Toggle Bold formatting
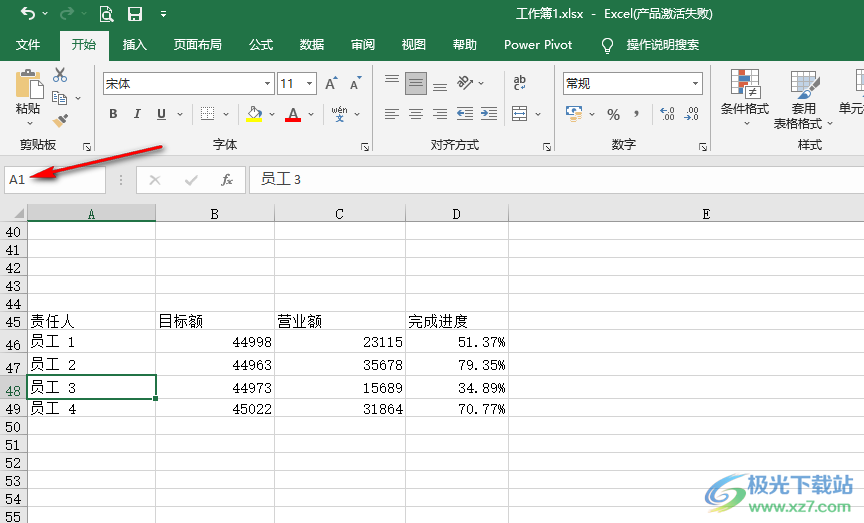The height and width of the screenshot is (523, 864). [x=114, y=114]
